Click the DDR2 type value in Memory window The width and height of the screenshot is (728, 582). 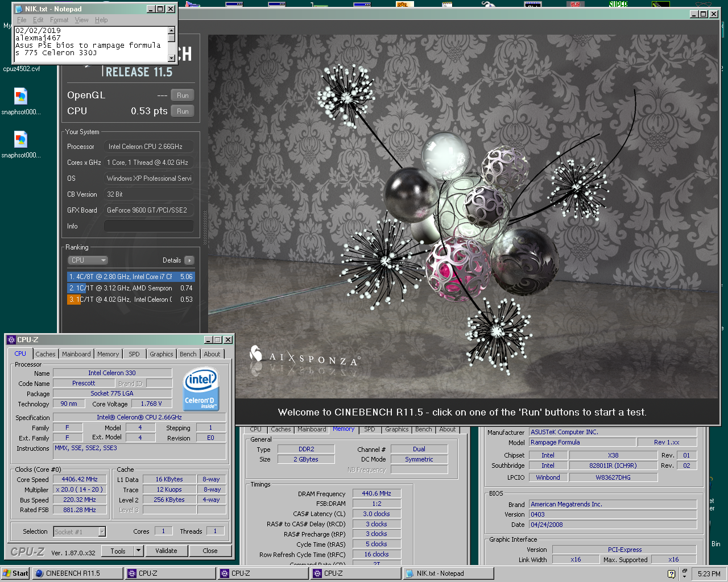coord(306,449)
